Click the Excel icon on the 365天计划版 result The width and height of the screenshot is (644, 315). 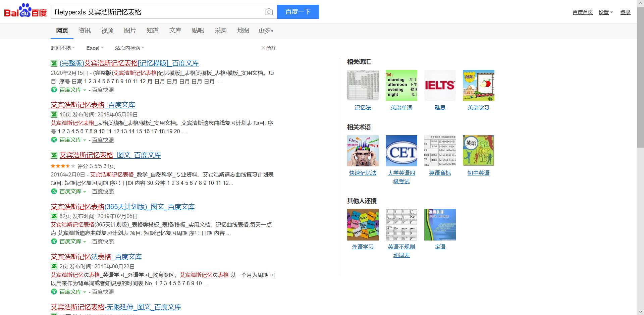click(54, 216)
